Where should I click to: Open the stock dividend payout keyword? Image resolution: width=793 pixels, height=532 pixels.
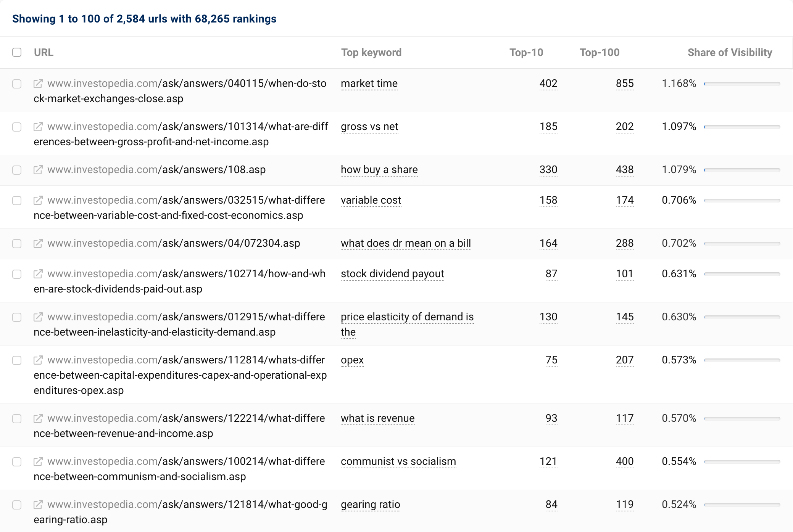(x=392, y=274)
